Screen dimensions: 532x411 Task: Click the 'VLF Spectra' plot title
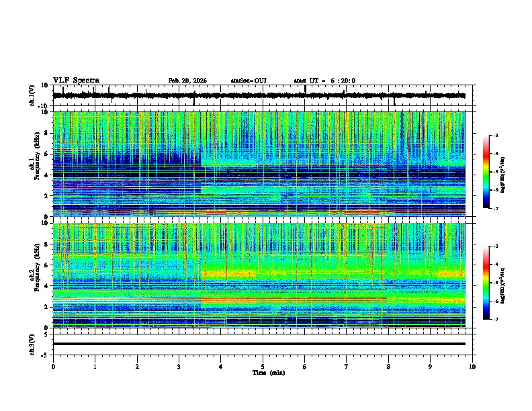pyautogui.click(x=76, y=81)
